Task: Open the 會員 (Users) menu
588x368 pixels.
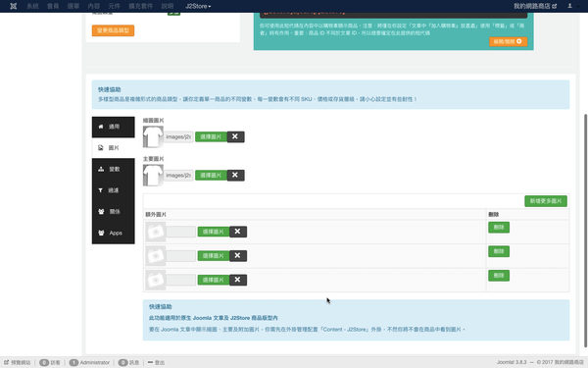Action: (53, 6)
